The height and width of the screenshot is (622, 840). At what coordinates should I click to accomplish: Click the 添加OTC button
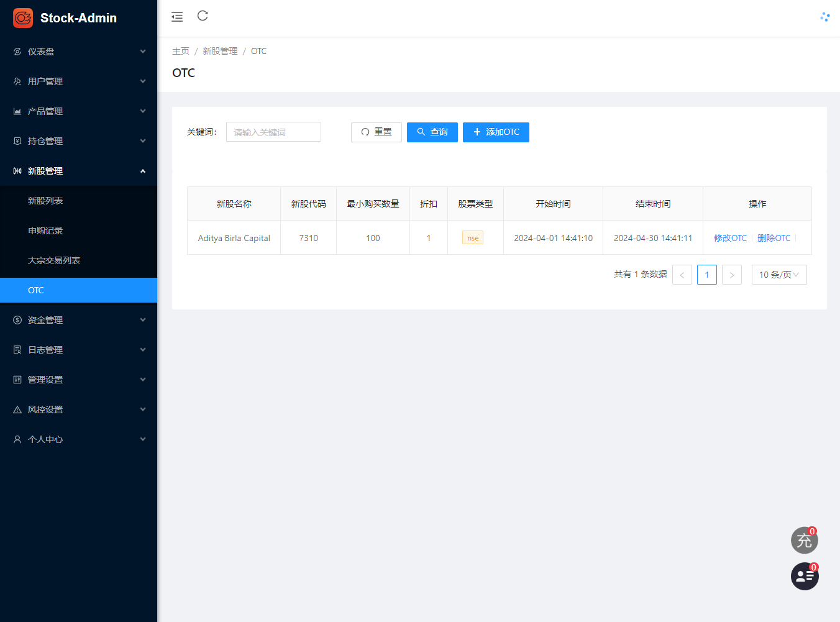click(x=496, y=132)
